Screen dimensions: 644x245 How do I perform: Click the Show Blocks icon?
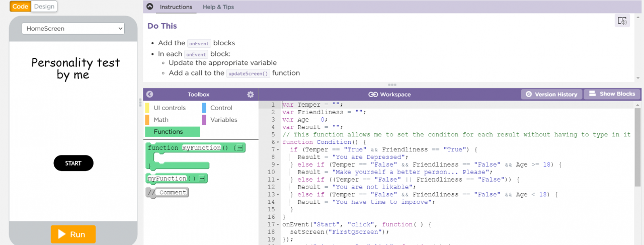pyautogui.click(x=593, y=94)
